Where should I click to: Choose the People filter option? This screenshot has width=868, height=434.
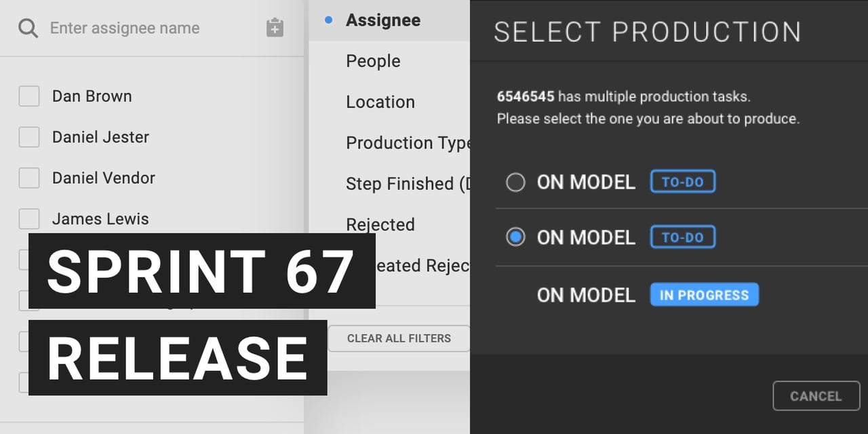point(373,61)
